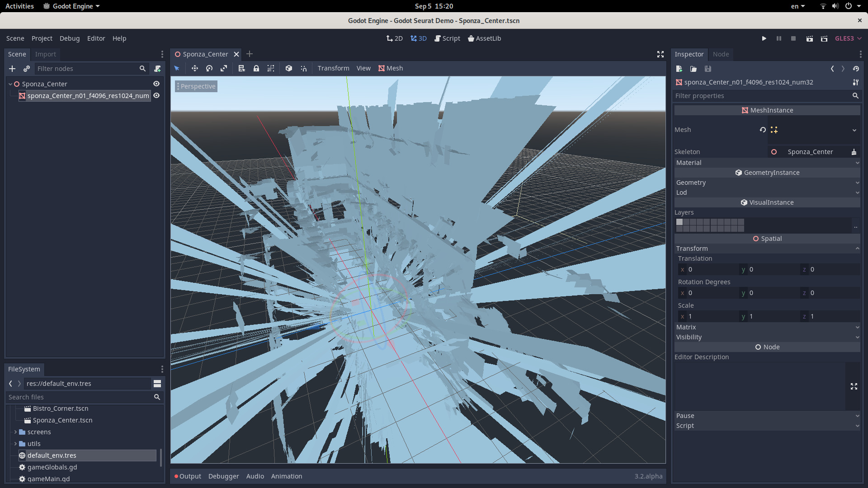Open the Debugger bottom panel

click(x=224, y=476)
